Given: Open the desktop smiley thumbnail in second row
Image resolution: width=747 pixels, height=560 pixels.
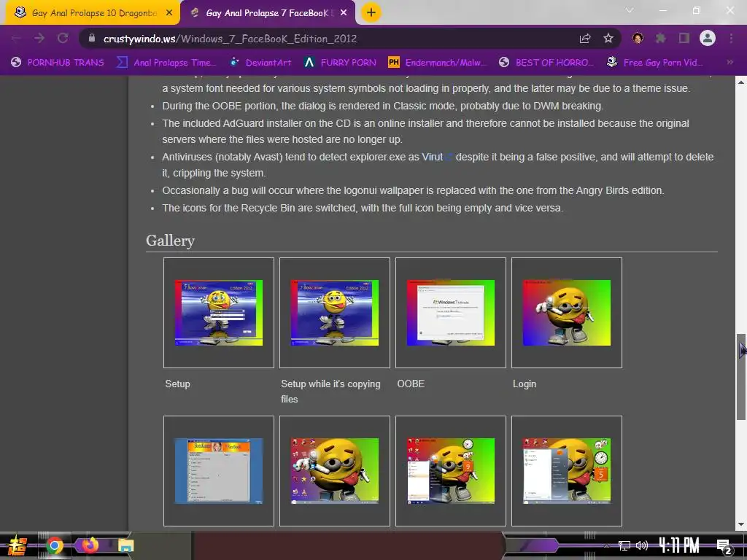Looking at the screenshot, I should point(334,471).
